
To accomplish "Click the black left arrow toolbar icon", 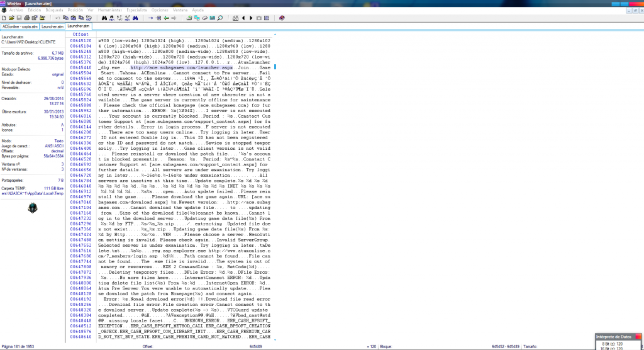I will pos(243,18).
